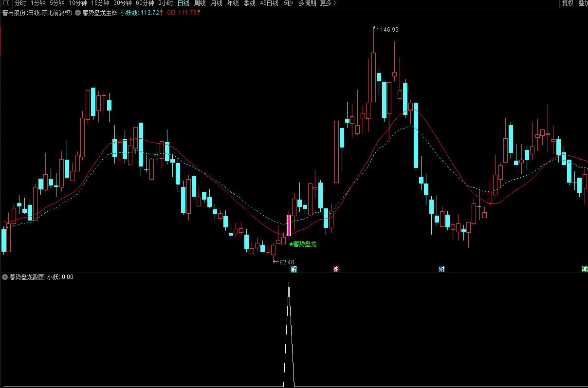Click the 小妖: 0.00 value
Viewport: 588px width, 388px height.
click(x=60, y=277)
